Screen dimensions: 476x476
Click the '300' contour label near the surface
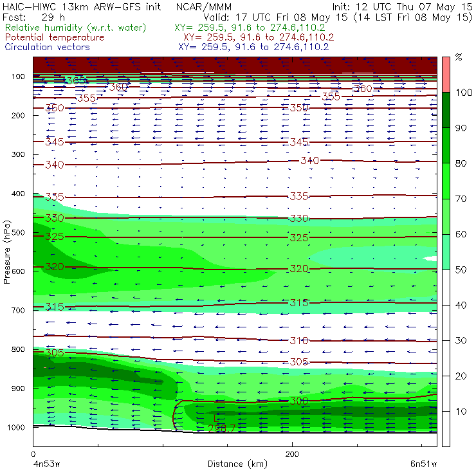point(299,401)
